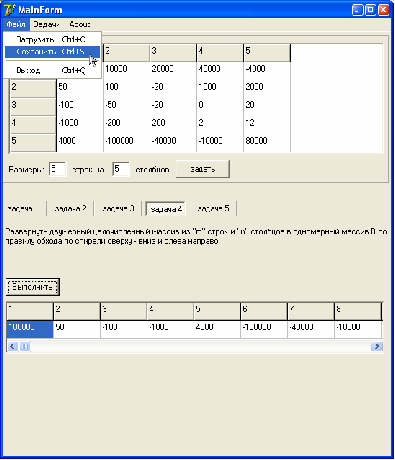The height and width of the screenshot is (460, 395).
Task: Maximize the MainForm window
Action: 370,10
